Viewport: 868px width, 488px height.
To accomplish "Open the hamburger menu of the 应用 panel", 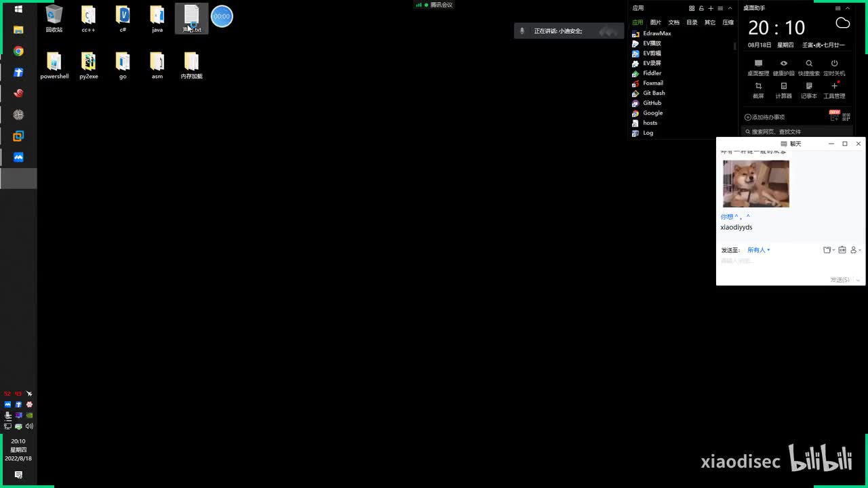I will coord(720,8).
